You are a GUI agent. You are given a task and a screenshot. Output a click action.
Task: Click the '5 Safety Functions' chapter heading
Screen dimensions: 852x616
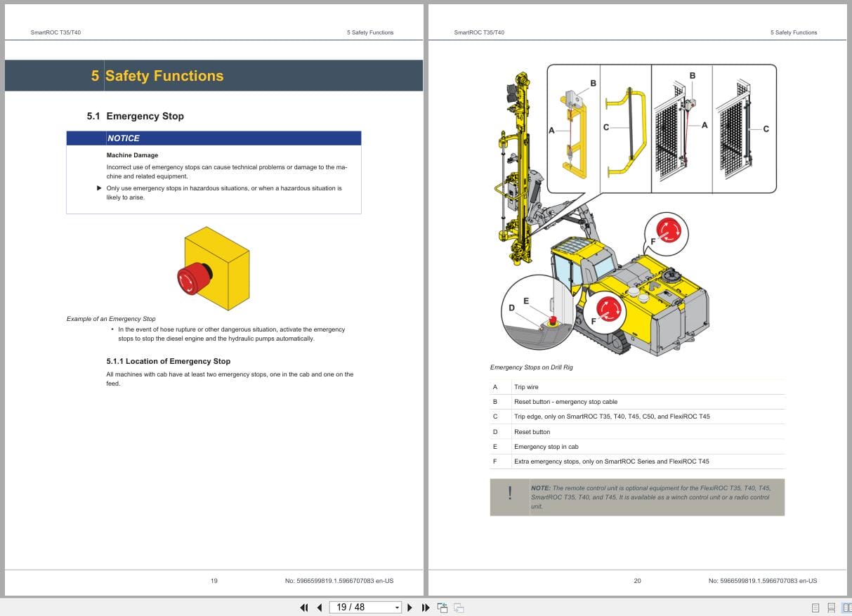157,76
